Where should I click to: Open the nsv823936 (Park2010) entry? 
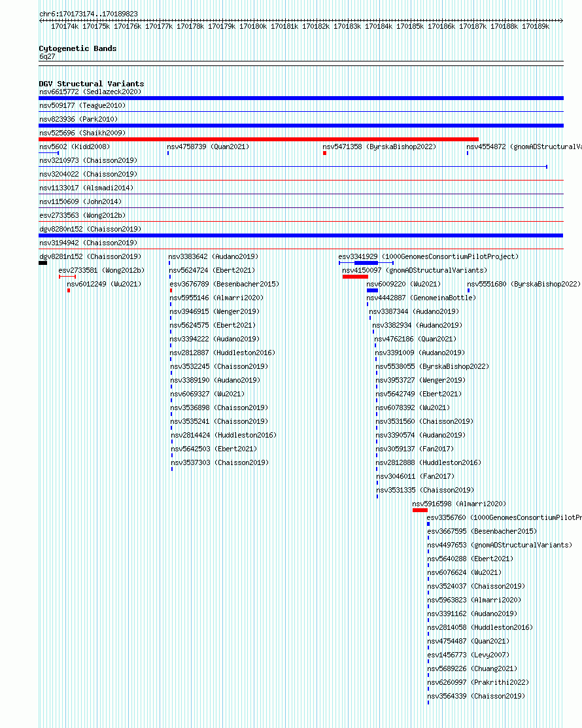pyautogui.click(x=78, y=119)
